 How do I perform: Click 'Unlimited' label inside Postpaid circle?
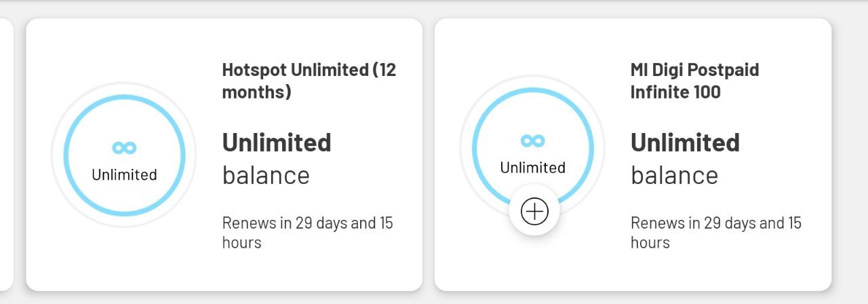[x=533, y=168]
